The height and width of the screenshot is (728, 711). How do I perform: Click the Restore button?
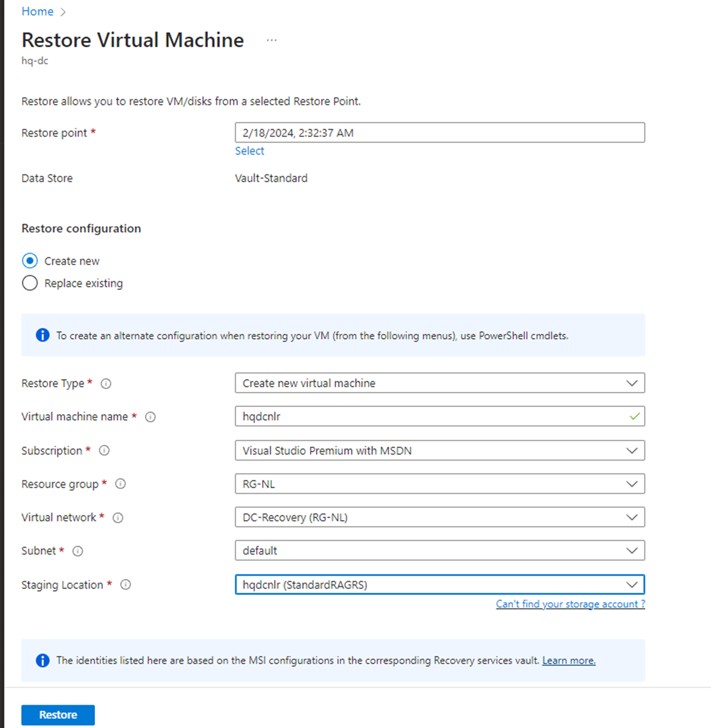point(58,715)
